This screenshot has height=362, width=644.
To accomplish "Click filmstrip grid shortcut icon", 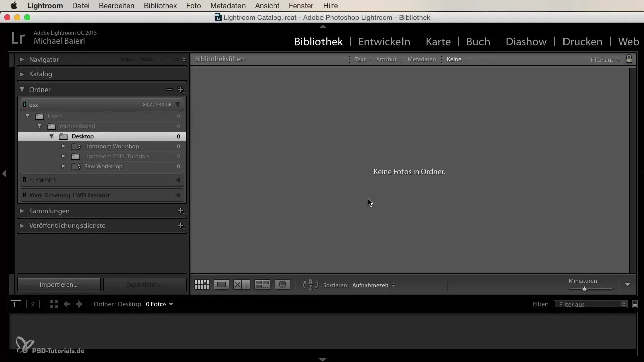I will coord(54,304).
